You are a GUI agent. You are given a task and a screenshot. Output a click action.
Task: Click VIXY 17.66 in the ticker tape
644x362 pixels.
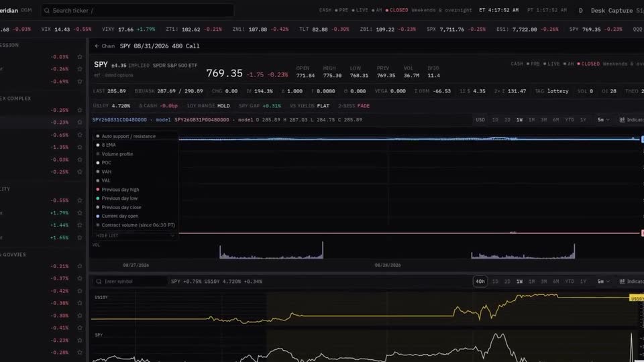pyautogui.click(x=129, y=29)
